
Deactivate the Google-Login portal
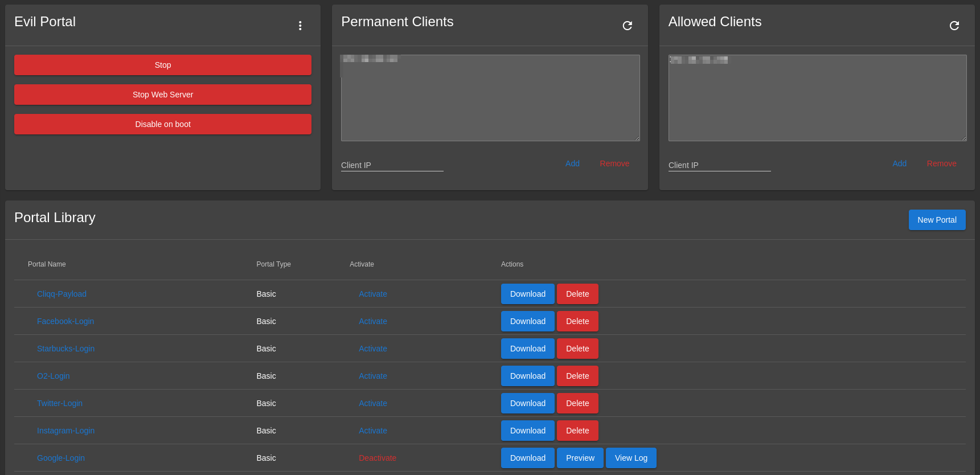pos(377,458)
